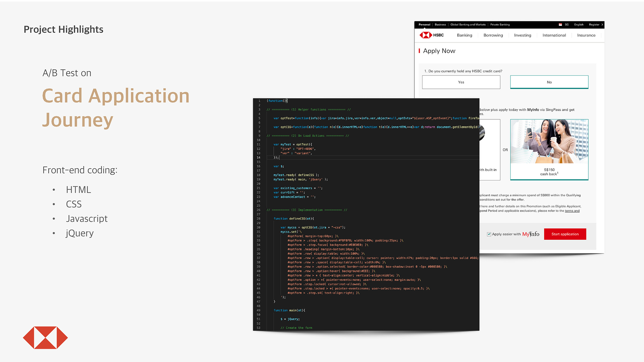Click the chevron arrow next to Register
644x362 pixels.
(x=602, y=25)
